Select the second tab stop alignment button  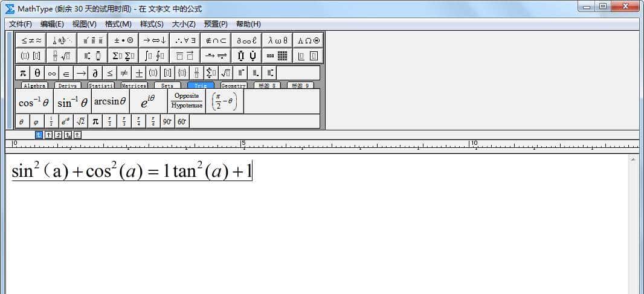point(49,135)
